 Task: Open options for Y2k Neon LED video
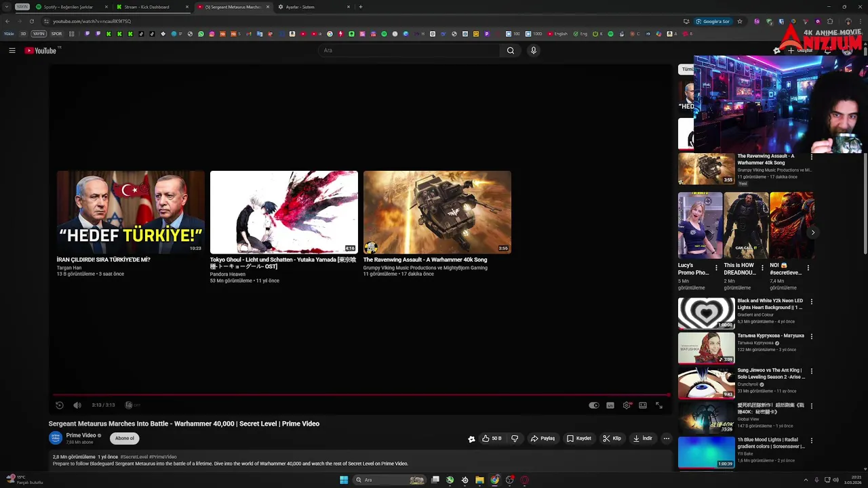[812, 302]
